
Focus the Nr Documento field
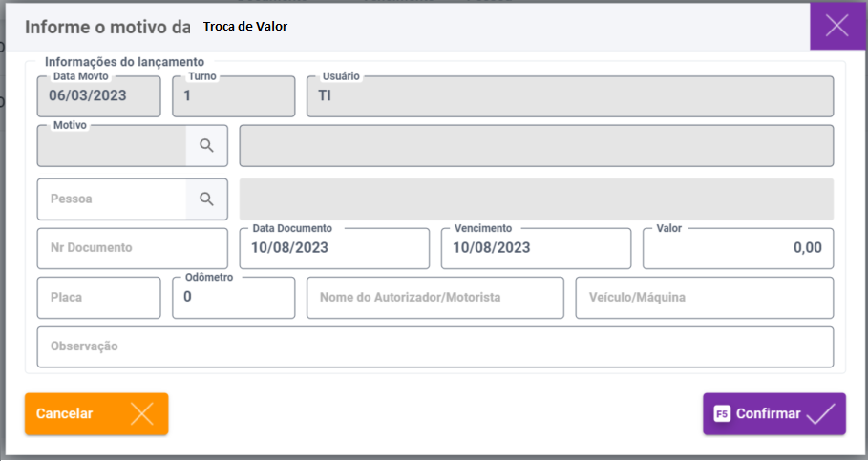[133, 248]
